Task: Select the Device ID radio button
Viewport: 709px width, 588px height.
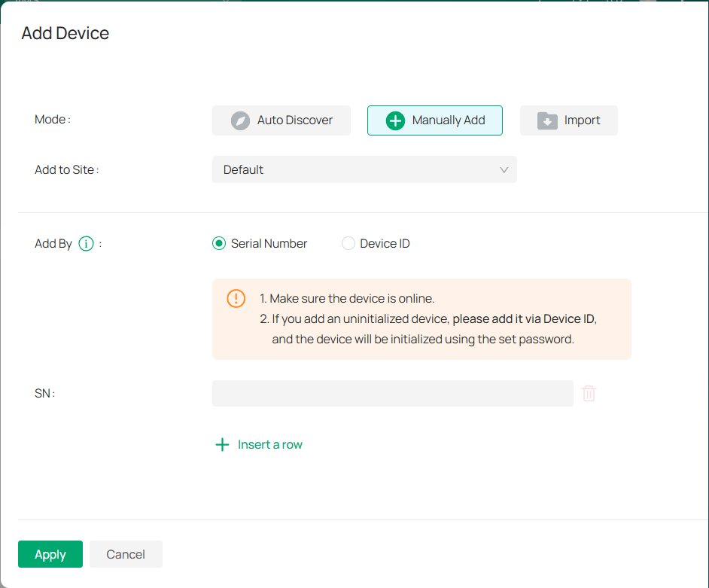Action: click(x=347, y=243)
